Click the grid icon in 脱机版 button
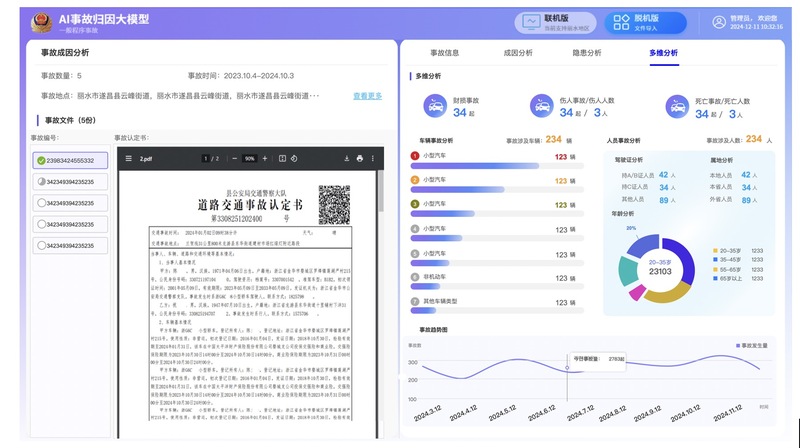The height and width of the screenshot is (448, 800). pos(621,22)
